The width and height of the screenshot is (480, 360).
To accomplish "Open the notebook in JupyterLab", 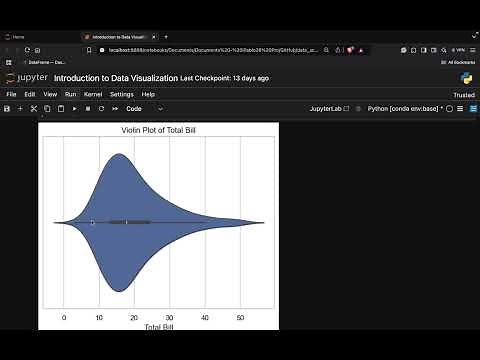I will point(329,109).
